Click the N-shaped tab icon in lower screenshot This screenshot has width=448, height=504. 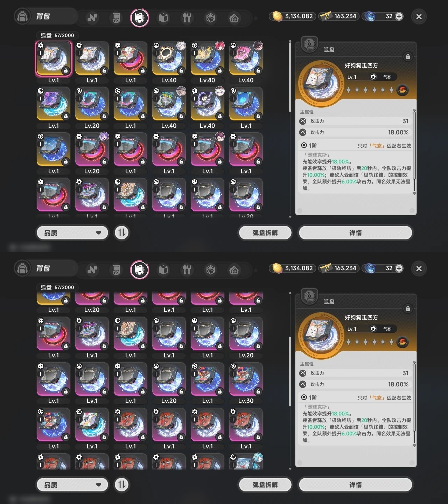92,270
